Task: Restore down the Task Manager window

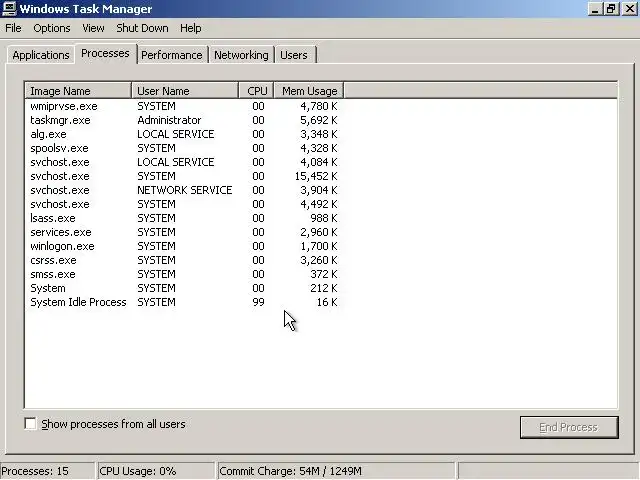Action: click(611, 9)
